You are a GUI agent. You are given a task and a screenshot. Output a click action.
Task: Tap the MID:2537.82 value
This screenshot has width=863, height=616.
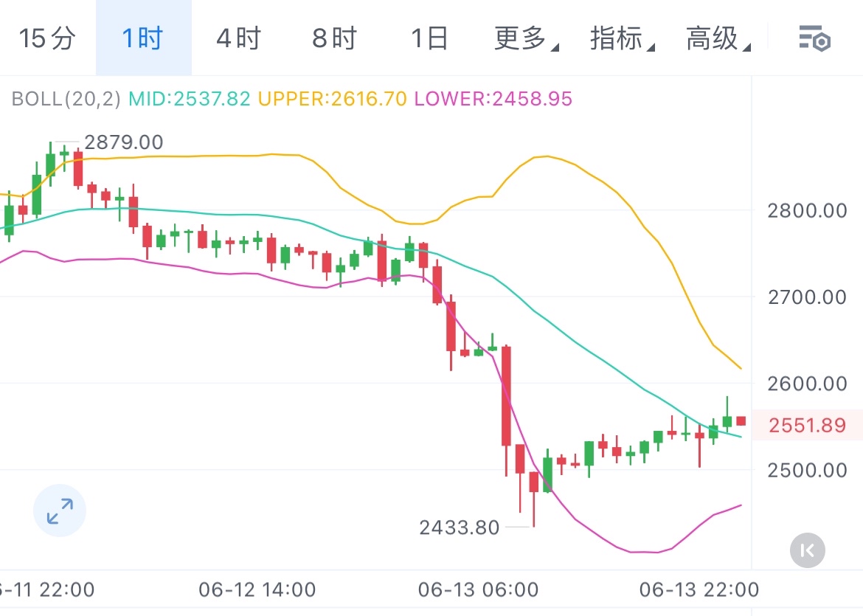tap(190, 99)
